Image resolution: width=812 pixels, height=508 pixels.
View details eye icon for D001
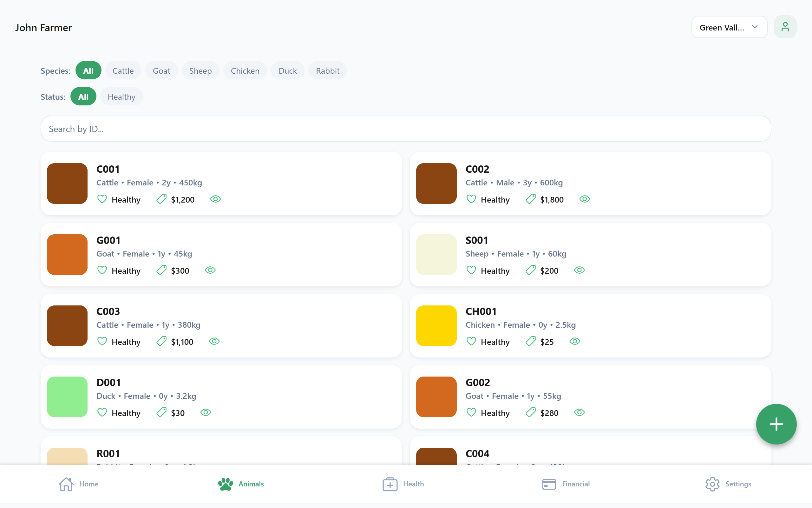[205, 412]
